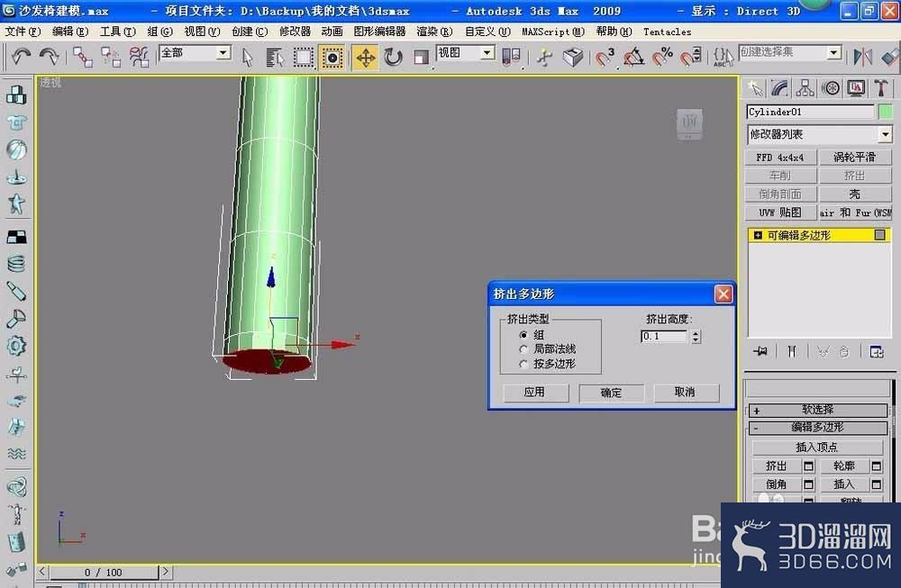Screen dimensions: 901x588
Task: Click the Undo arrow icon
Action: pos(22,57)
